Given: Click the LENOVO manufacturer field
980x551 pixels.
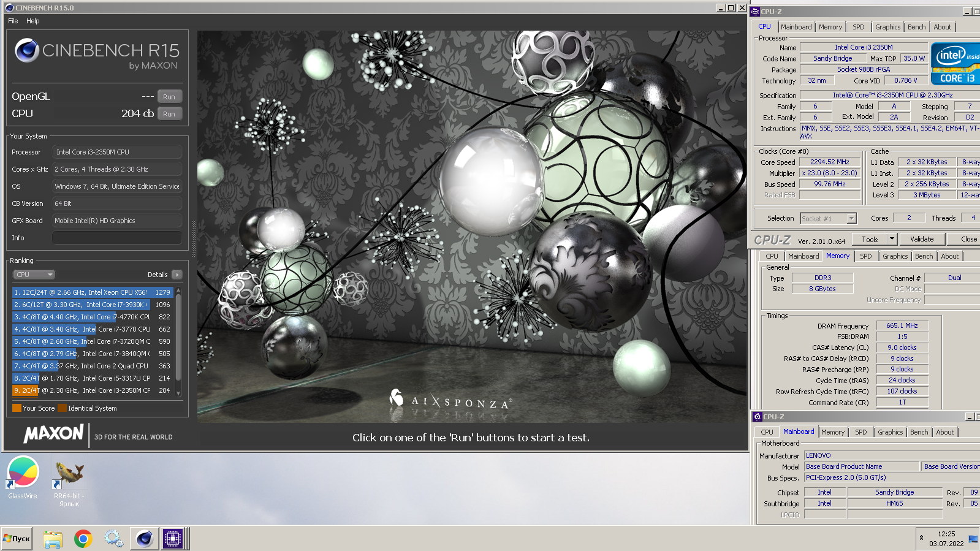Looking at the screenshot, I should point(892,455).
